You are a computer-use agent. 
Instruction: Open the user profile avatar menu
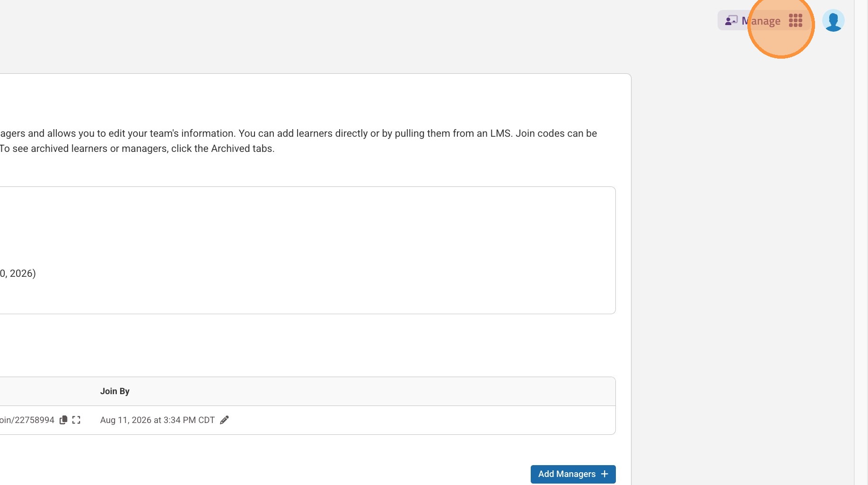(833, 21)
